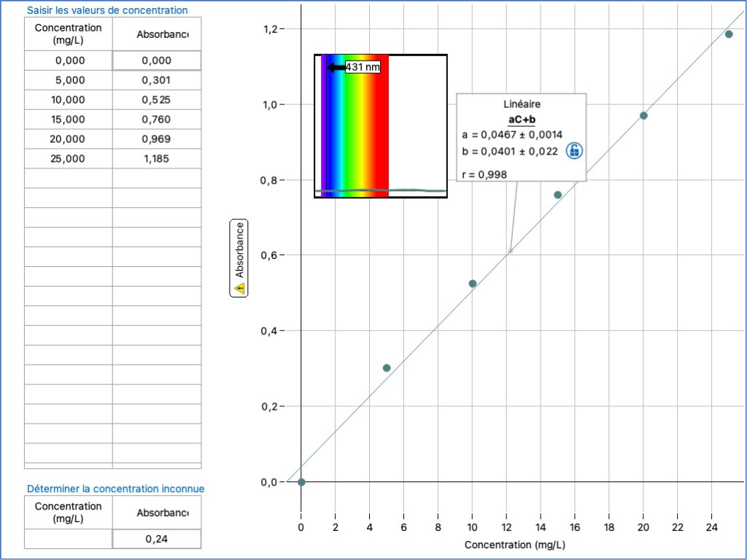Screen dimensions: 747x560
Task: Click the lock icon in the Linéaire fit box
Action: tap(574, 151)
